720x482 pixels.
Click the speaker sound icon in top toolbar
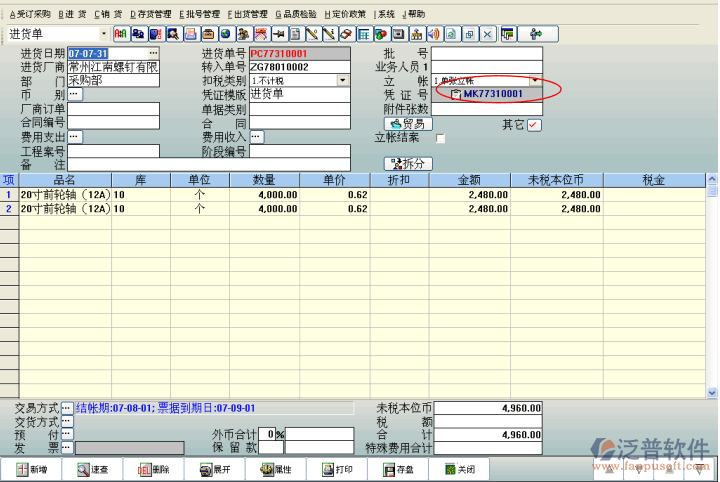(x=433, y=34)
